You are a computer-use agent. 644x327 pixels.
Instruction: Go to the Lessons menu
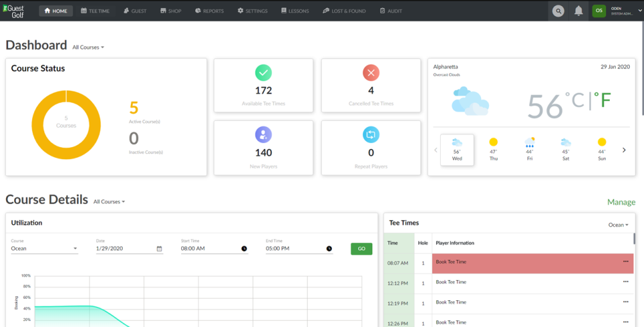tap(295, 11)
